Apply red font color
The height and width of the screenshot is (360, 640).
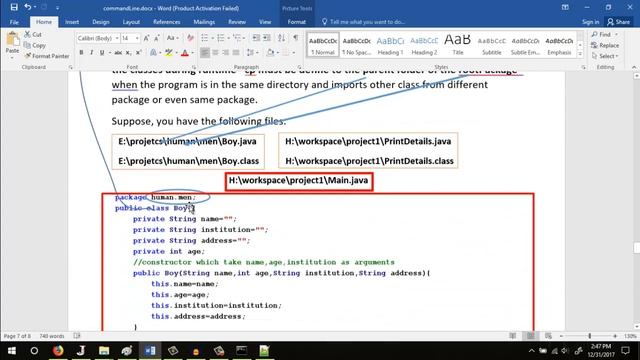pos(185,53)
